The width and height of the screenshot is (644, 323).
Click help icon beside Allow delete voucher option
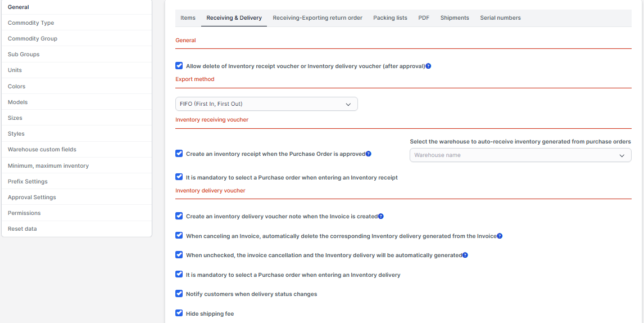[x=428, y=66]
